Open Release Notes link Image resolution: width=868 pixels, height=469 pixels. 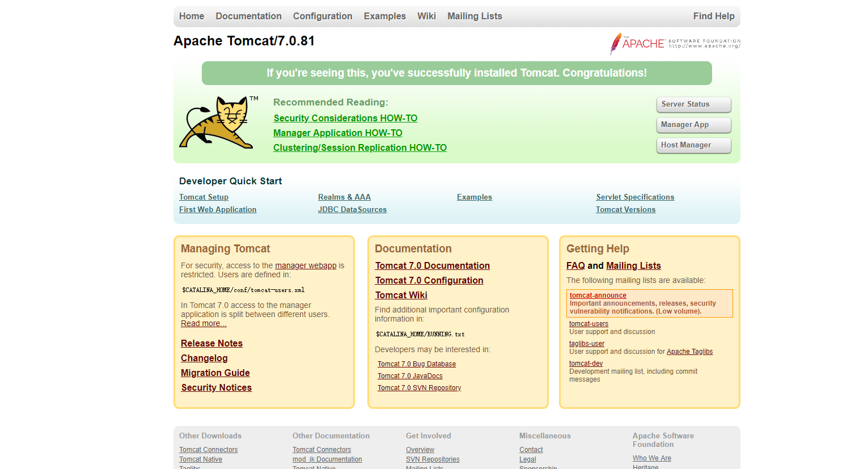pyautogui.click(x=211, y=343)
